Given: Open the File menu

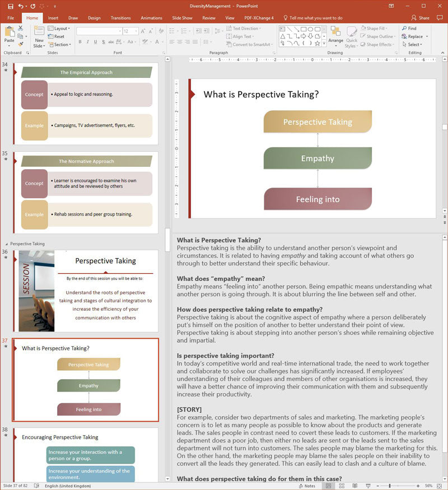Looking at the screenshot, I should tap(11, 18).
